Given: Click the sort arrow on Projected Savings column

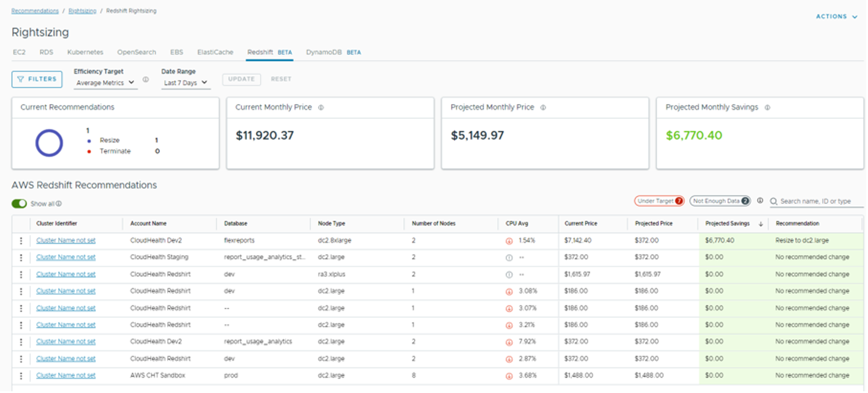Looking at the screenshot, I should [x=761, y=224].
